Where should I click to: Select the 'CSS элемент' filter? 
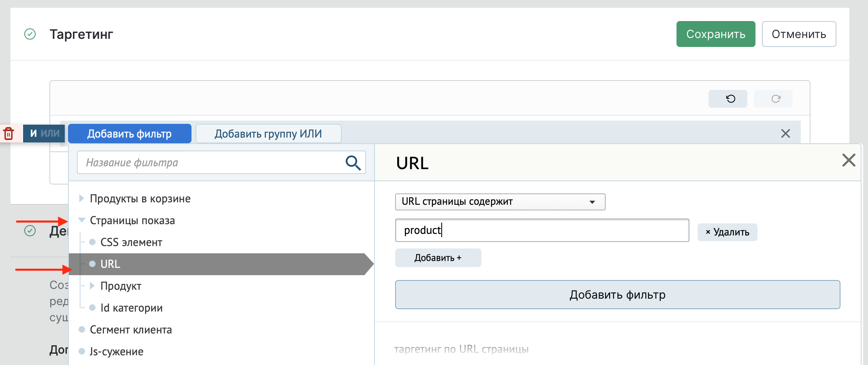click(131, 242)
